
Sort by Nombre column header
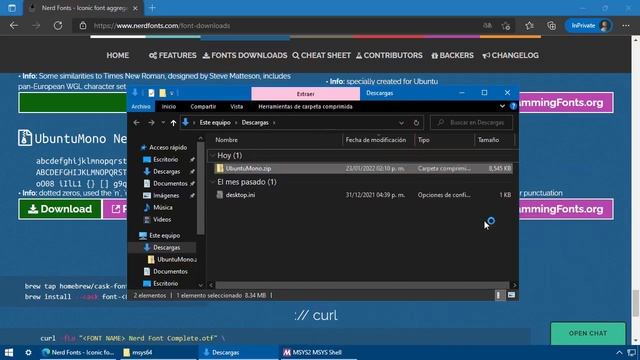[x=276, y=140]
